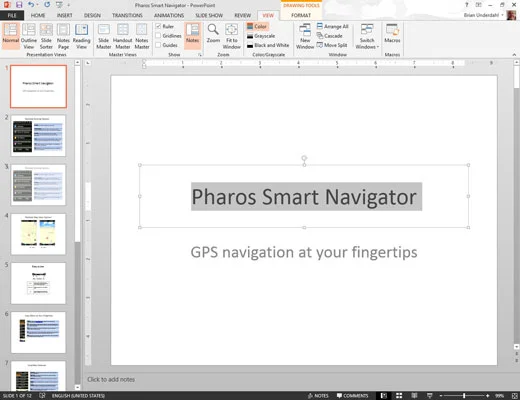Open the Slide Show tab

pos(209,15)
